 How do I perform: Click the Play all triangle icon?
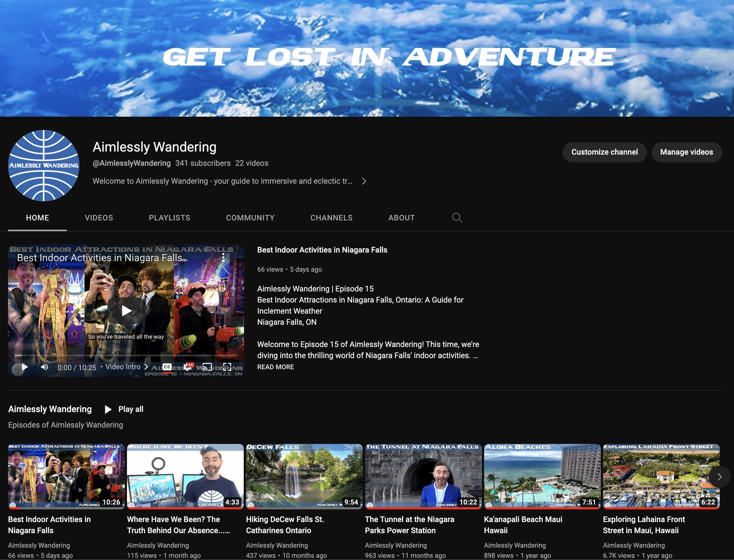tap(108, 409)
